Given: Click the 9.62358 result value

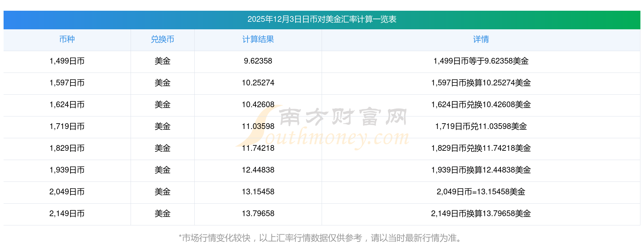Looking at the screenshot, I should pyautogui.click(x=258, y=61).
